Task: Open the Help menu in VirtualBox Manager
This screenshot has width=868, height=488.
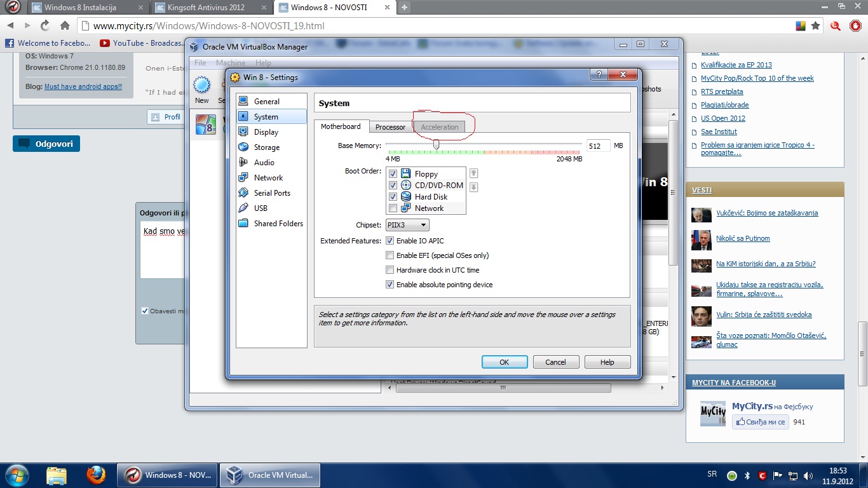Action: coord(263,63)
